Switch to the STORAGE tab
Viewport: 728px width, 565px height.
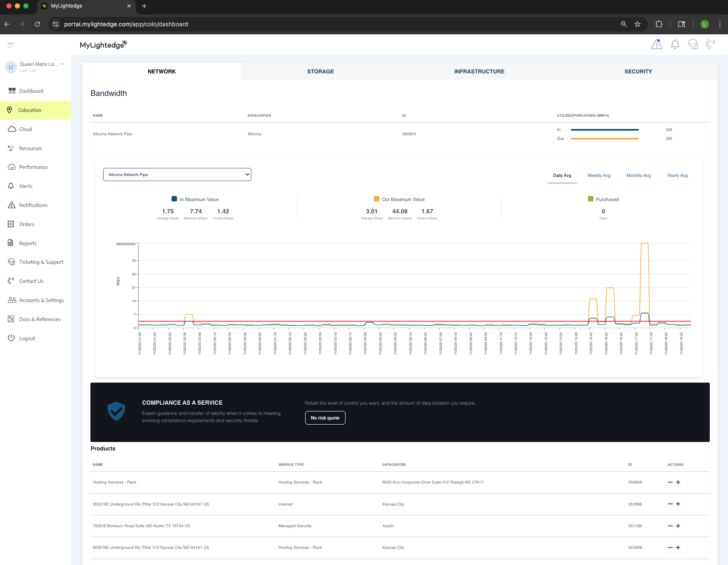[320, 72]
